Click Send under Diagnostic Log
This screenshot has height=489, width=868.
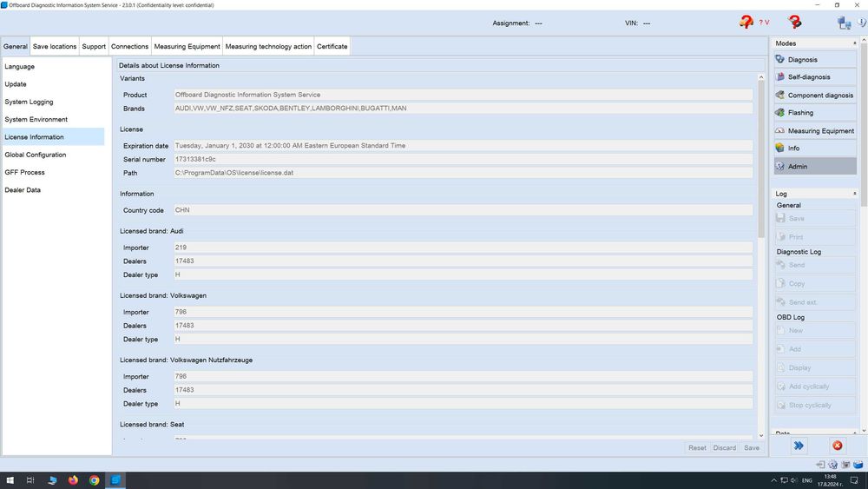(x=815, y=265)
